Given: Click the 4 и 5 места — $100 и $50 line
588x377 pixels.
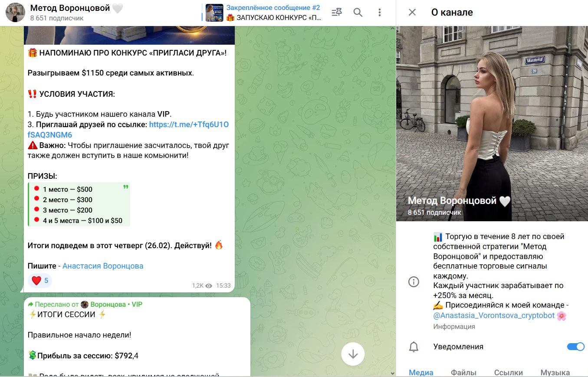Looking at the screenshot, I should click(82, 220).
